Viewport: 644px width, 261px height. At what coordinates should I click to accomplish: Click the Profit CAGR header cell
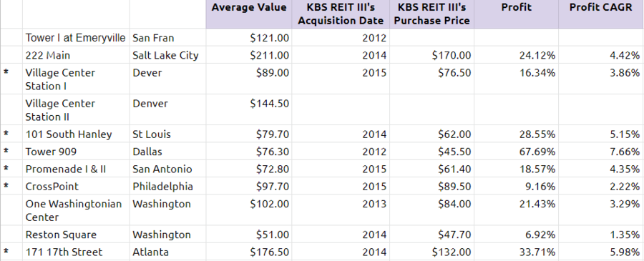601,14
